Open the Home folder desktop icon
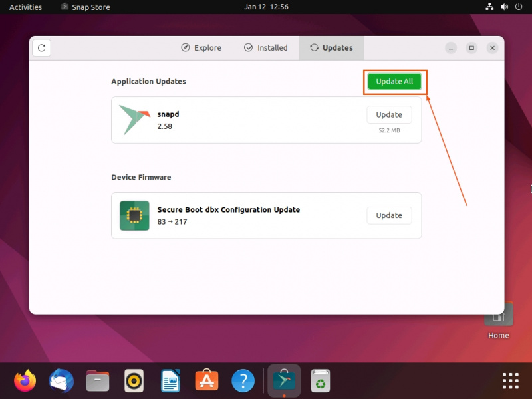Image resolution: width=532 pixels, height=399 pixels. [498, 321]
